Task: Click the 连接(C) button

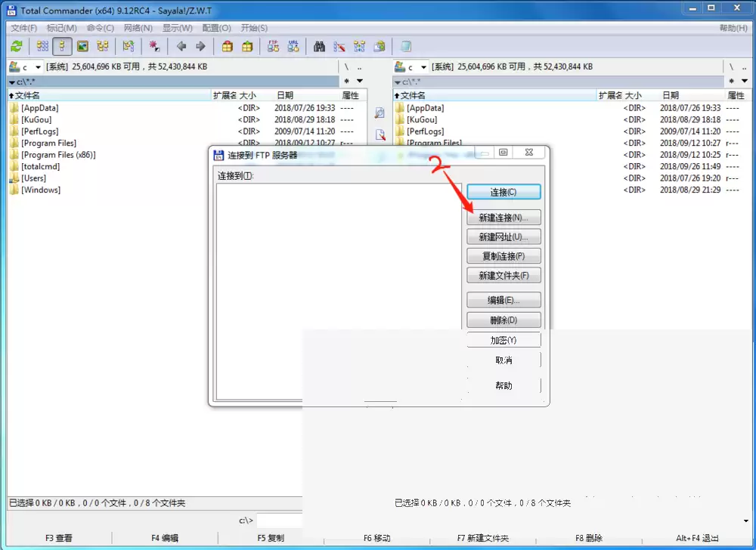Action: [503, 192]
